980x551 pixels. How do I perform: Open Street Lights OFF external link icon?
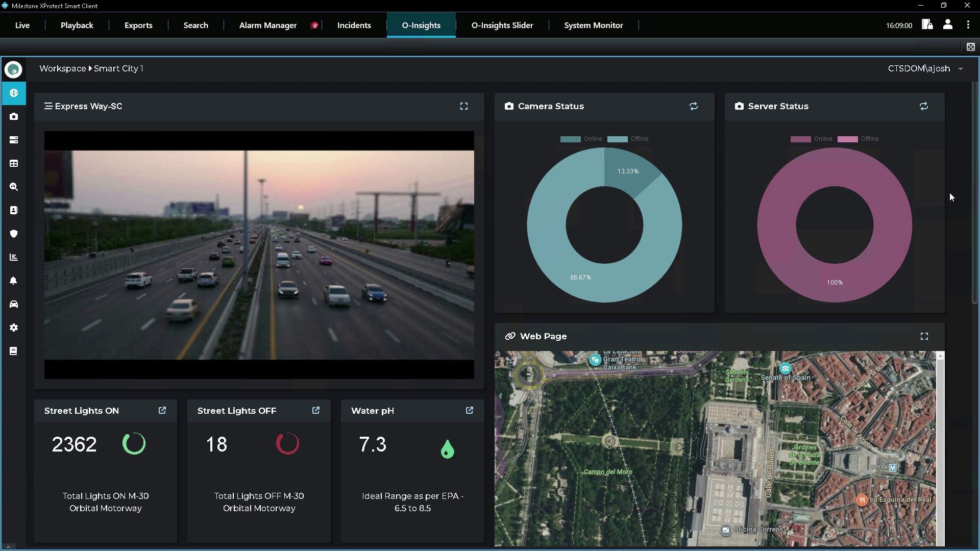(316, 410)
